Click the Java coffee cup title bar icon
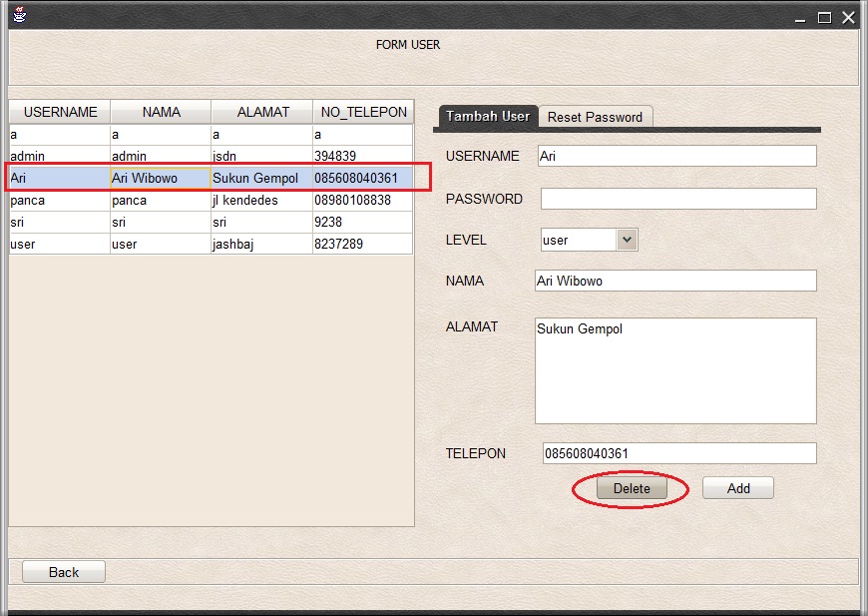Image resolution: width=868 pixels, height=616 pixels. (18, 16)
